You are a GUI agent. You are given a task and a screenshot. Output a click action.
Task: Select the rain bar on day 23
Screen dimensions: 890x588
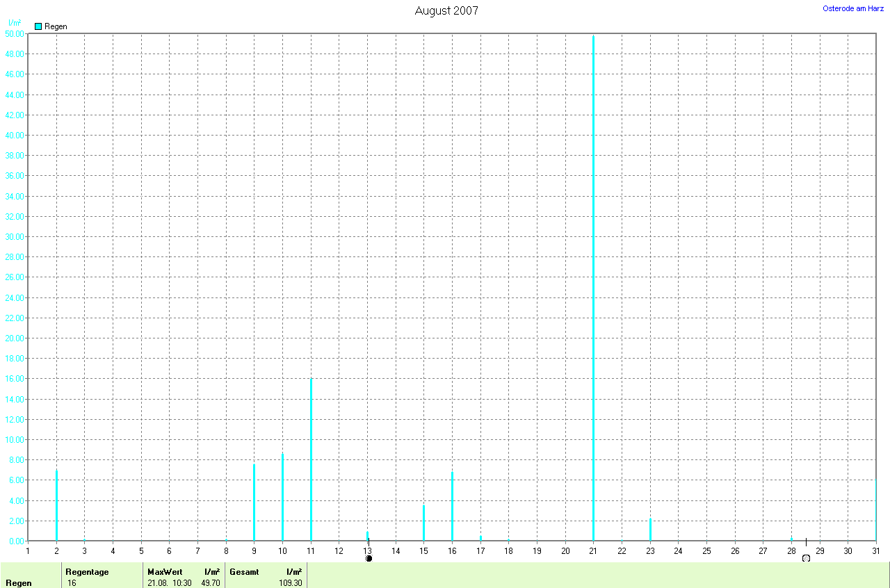coord(650,530)
